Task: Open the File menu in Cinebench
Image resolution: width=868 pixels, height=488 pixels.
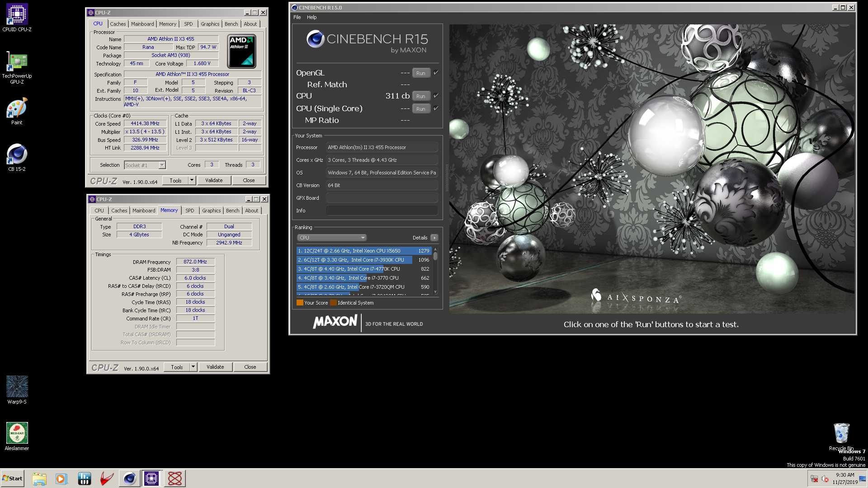Action: (x=297, y=17)
